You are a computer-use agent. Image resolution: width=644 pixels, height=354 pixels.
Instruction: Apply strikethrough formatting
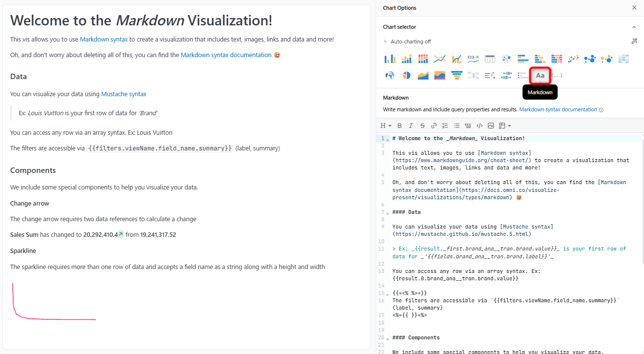(x=423, y=125)
